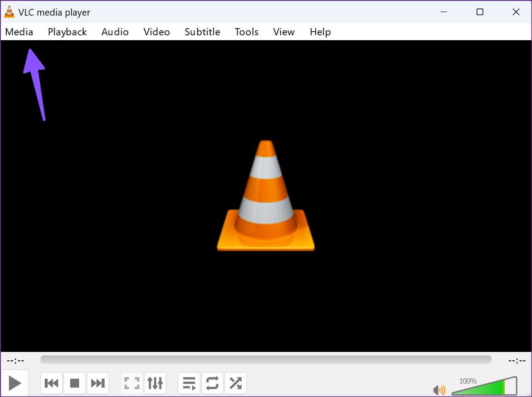Screen dimensions: 532x397
Task: Maximize the VLC window
Action: 480,12
